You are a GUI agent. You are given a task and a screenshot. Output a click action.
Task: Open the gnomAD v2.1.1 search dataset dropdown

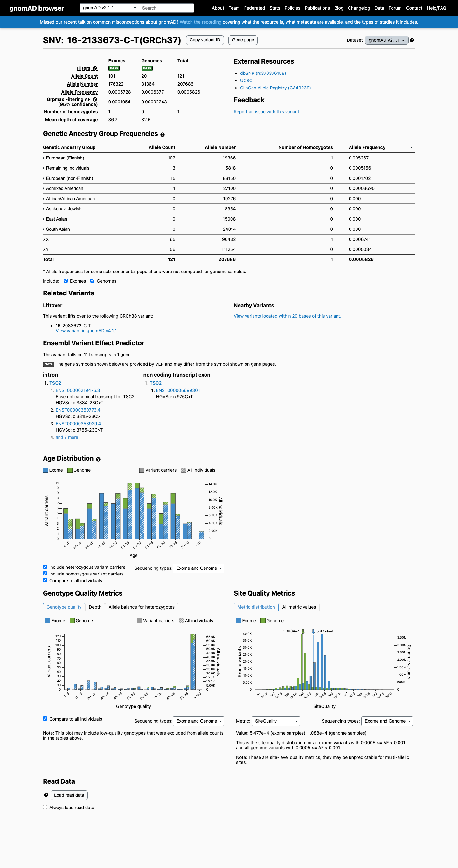point(109,8)
